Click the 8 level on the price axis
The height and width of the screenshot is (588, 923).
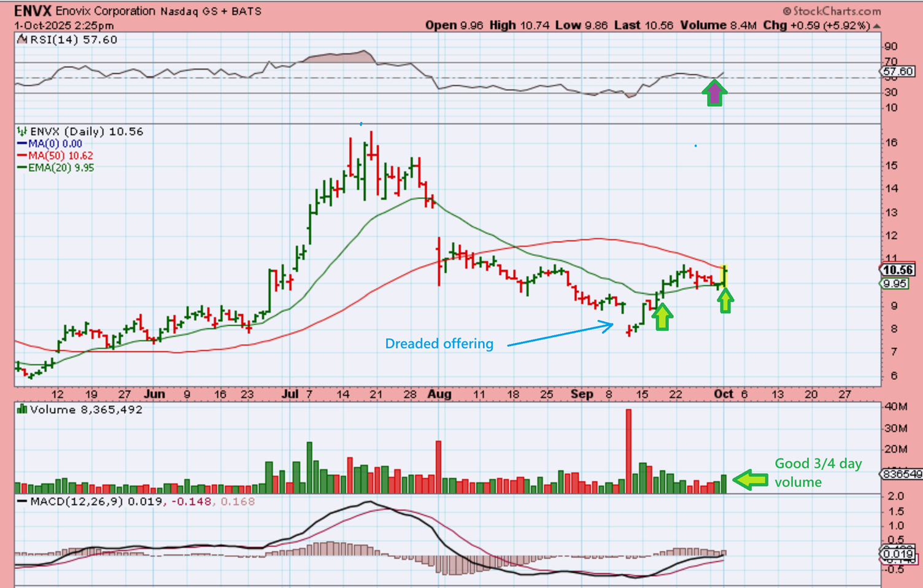point(894,329)
